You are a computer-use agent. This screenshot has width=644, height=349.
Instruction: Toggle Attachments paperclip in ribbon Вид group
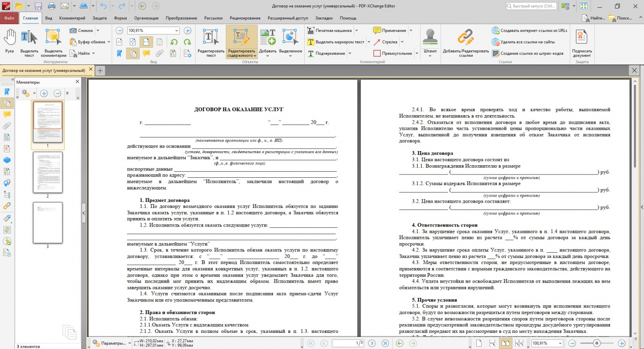coord(159,53)
